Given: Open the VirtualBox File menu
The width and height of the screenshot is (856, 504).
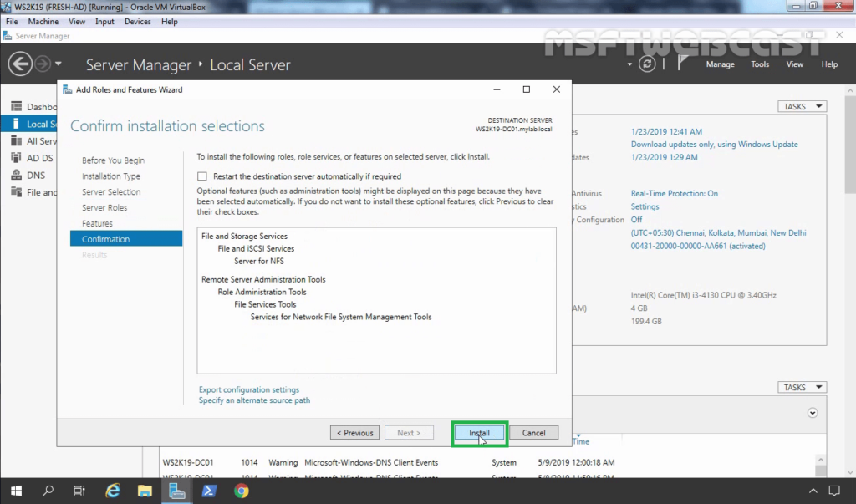Looking at the screenshot, I should tap(12, 22).
